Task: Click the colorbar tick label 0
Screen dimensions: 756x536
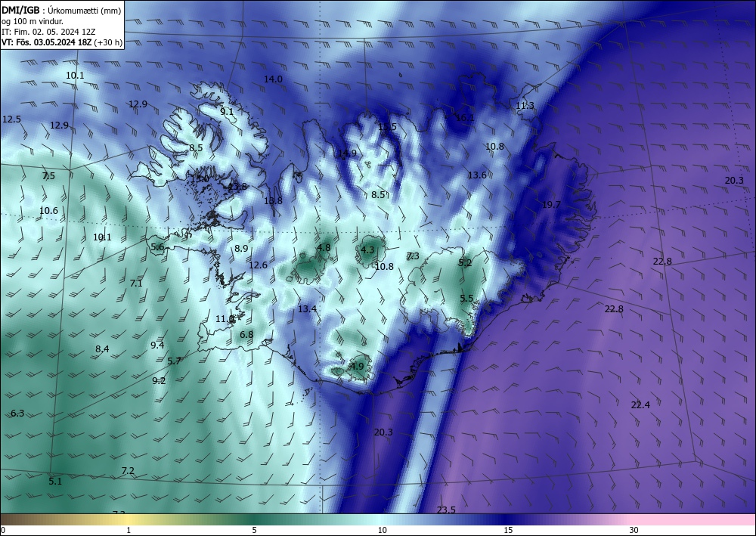Action: (x=4, y=530)
